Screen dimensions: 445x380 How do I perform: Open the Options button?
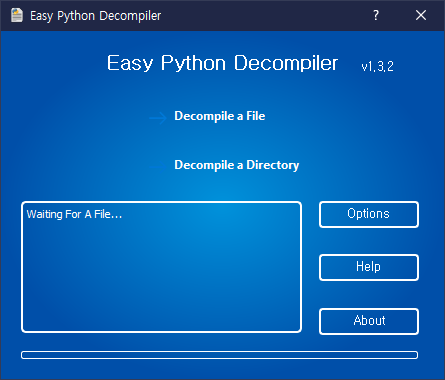tap(369, 214)
